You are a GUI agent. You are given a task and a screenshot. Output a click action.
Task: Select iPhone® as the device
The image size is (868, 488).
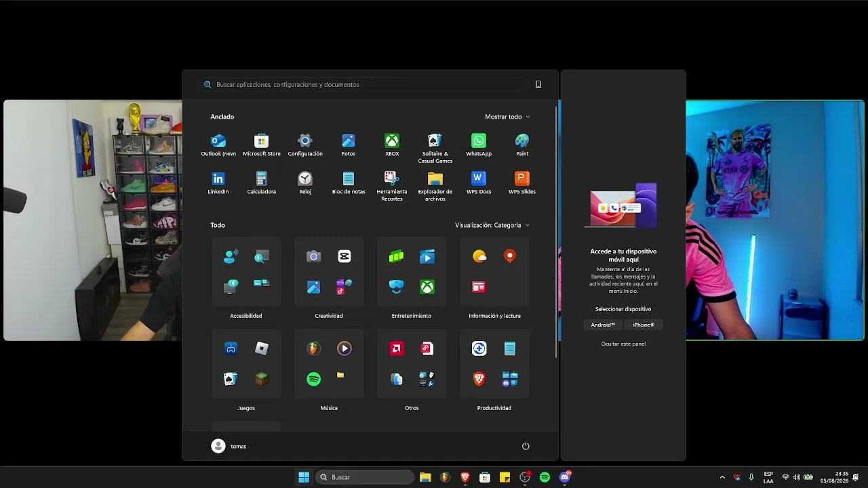[x=644, y=325]
